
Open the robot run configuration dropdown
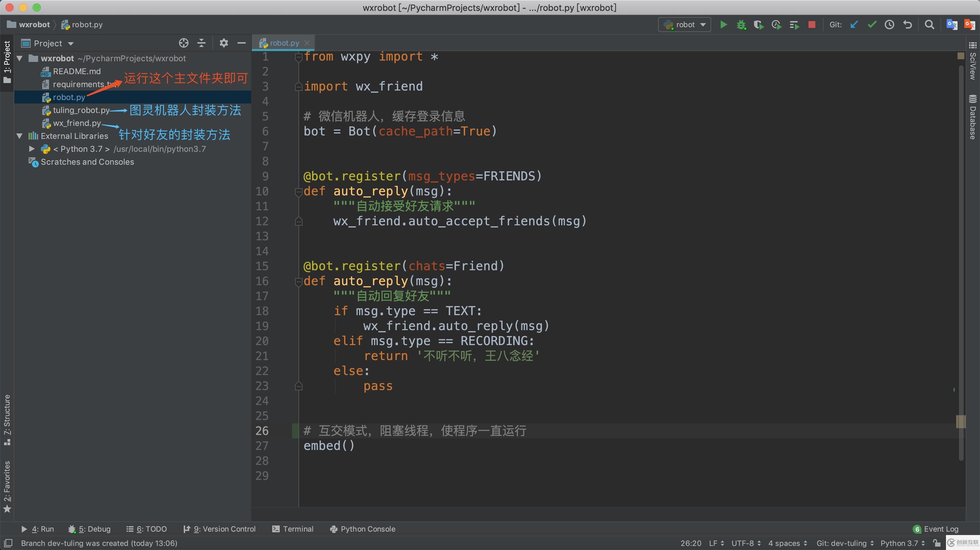coord(685,25)
